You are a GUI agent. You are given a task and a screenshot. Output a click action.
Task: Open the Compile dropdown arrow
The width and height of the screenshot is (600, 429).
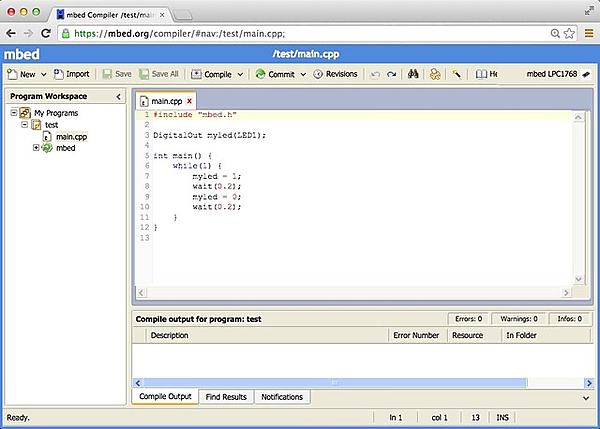coord(240,74)
